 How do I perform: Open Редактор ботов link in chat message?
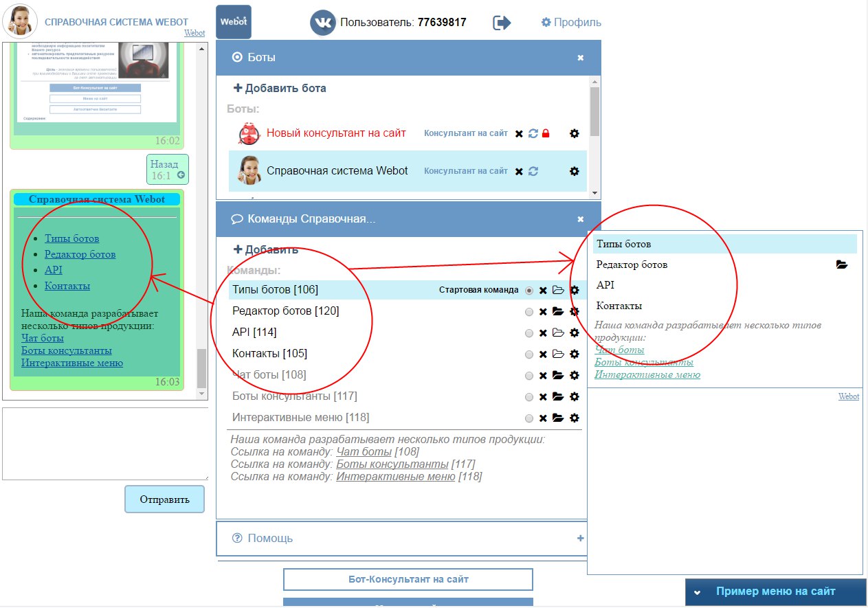80,254
